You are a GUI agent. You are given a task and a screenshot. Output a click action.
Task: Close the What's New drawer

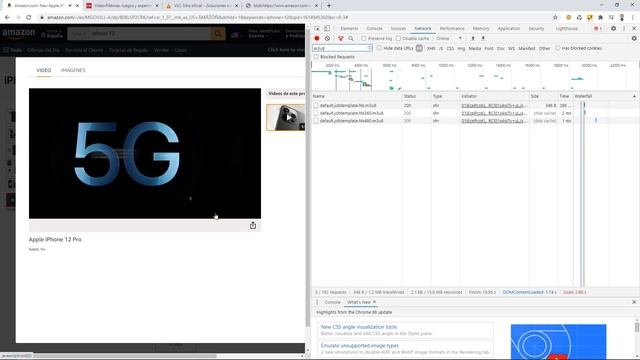634,302
